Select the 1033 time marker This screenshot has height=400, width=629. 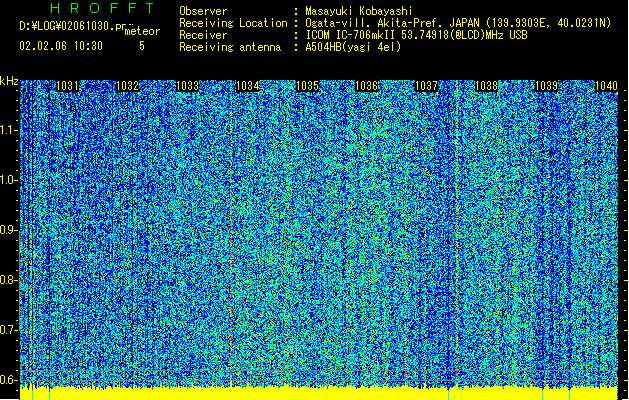(187, 85)
